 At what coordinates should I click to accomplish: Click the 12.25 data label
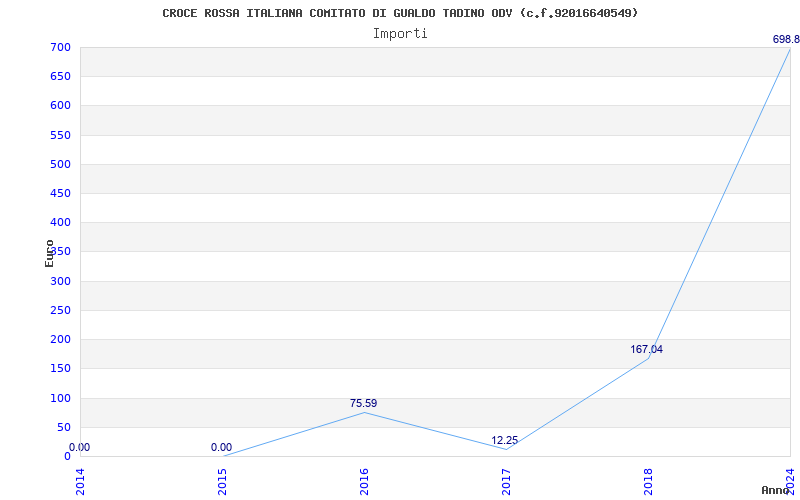click(505, 440)
